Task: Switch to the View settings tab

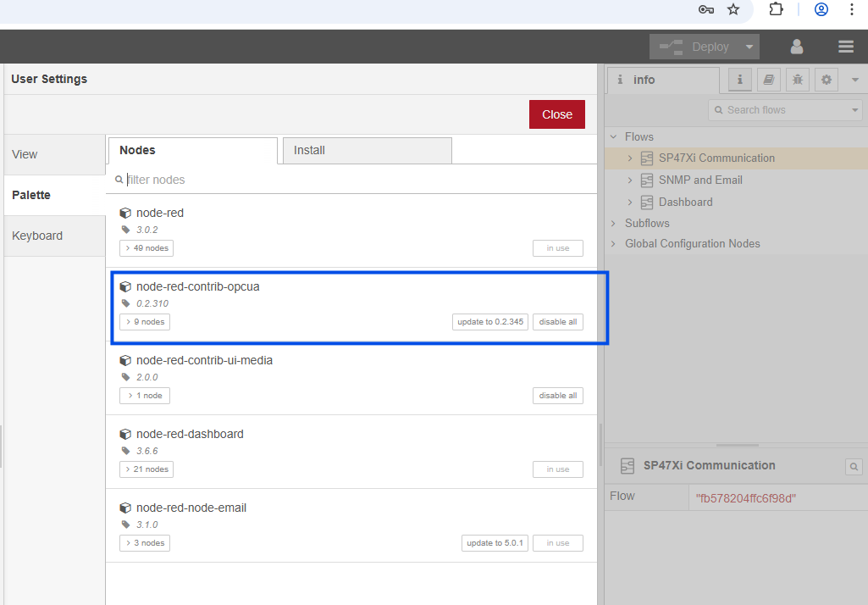Action: 55,154
